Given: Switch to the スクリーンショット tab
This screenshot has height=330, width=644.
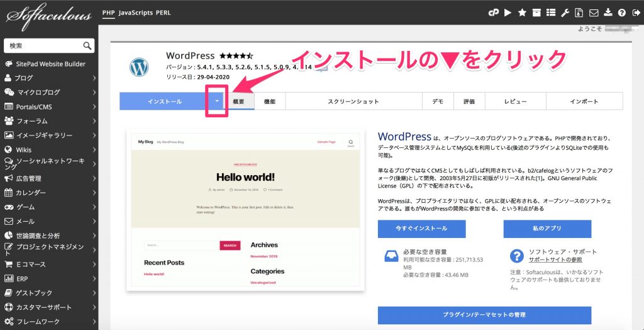Looking at the screenshot, I should [x=353, y=101].
